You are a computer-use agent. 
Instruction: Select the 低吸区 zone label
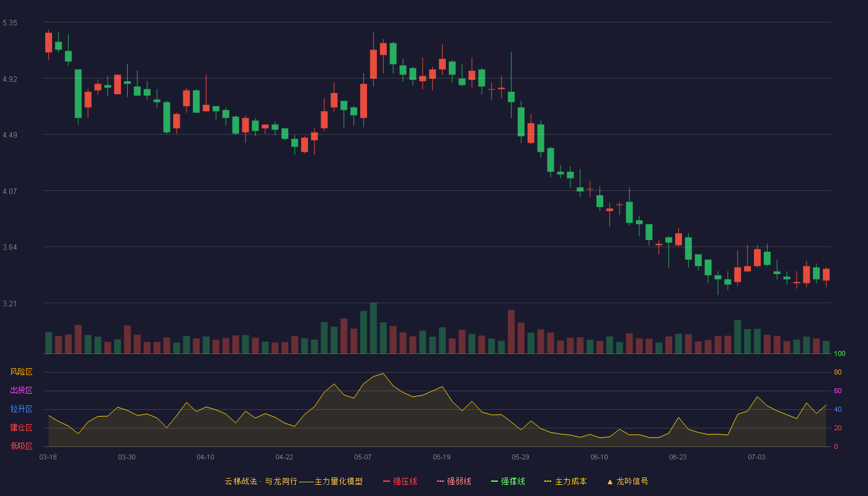(x=21, y=446)
